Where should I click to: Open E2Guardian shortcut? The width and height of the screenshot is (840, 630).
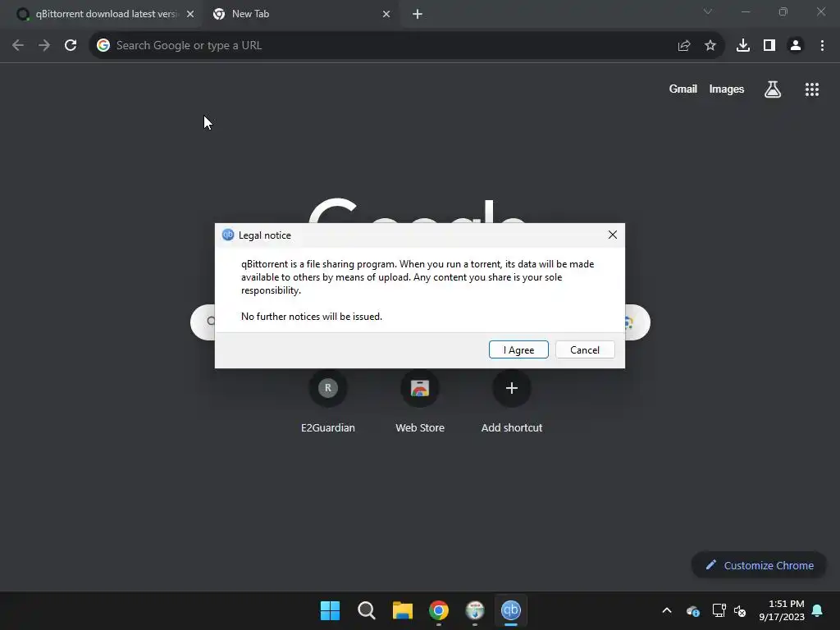(x=328, y=402)
